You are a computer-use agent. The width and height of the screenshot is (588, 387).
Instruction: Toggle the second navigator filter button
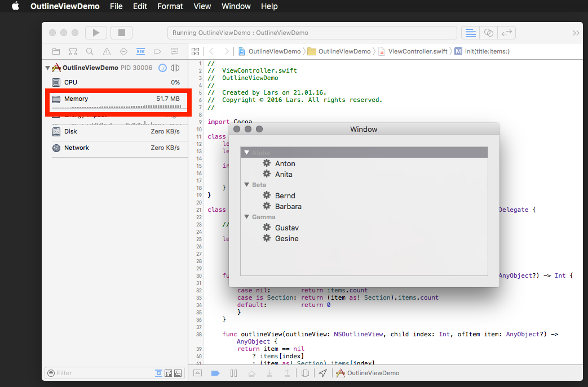[169, 373]
